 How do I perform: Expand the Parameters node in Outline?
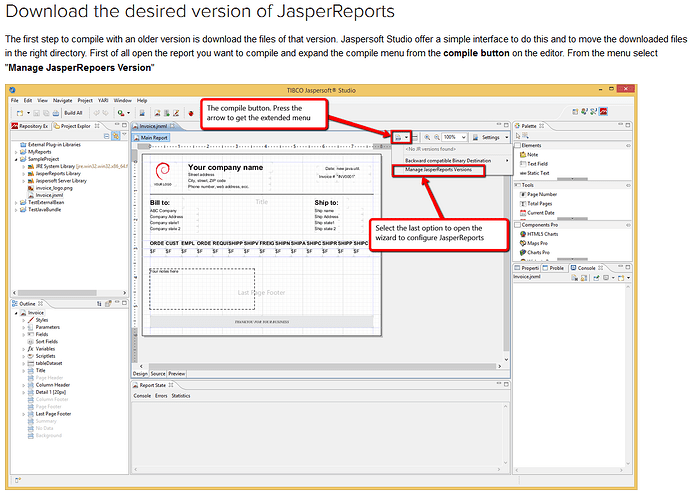tap(24, 328)
